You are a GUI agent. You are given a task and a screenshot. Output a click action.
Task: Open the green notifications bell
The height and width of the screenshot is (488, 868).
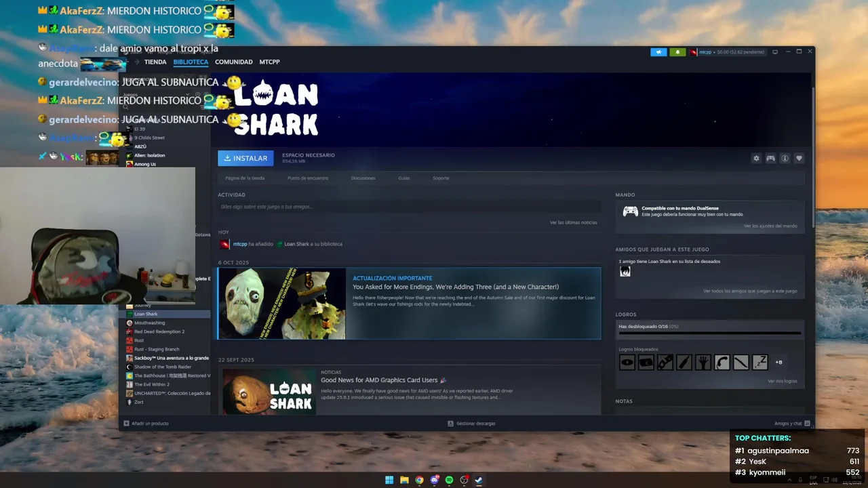677,52
